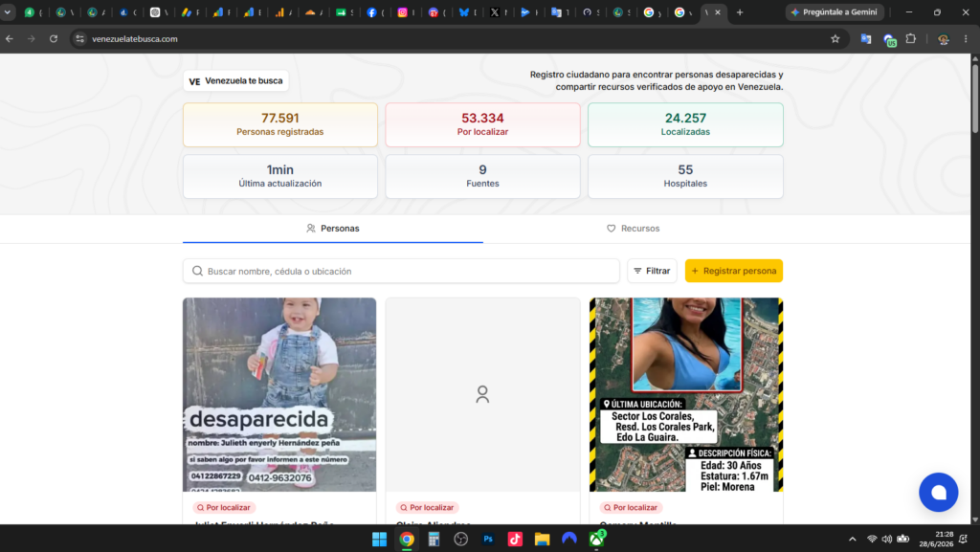Viewport: 980px width, 552px height.
Task: Open File Explorer from the taskbar
Action: coord(542,539)
